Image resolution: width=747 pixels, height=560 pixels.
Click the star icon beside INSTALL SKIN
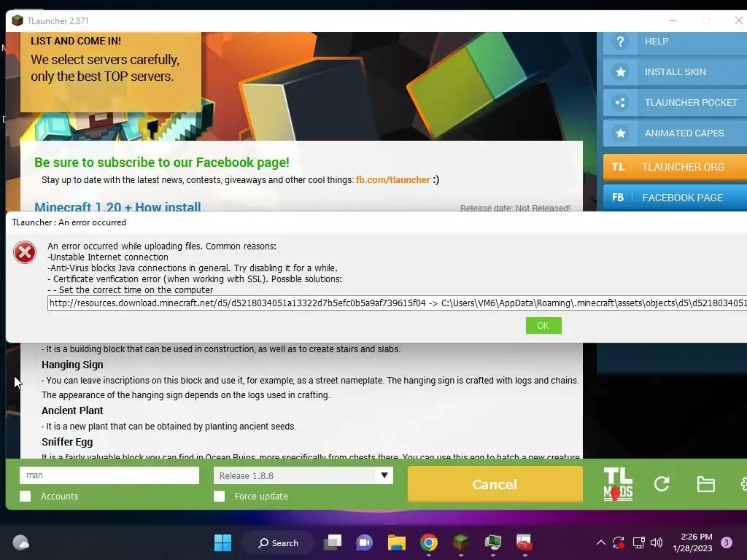[x=620, y=72]
